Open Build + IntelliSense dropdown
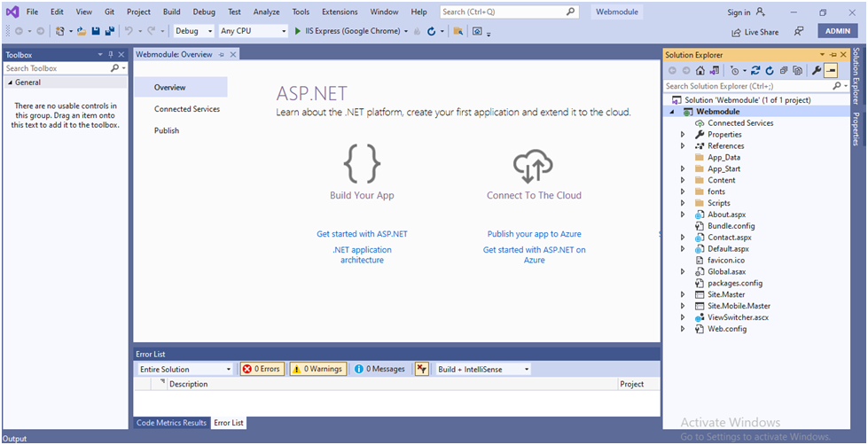Image resolution: width=868 pixels, height=445 pixels. [x=482, y=369]
